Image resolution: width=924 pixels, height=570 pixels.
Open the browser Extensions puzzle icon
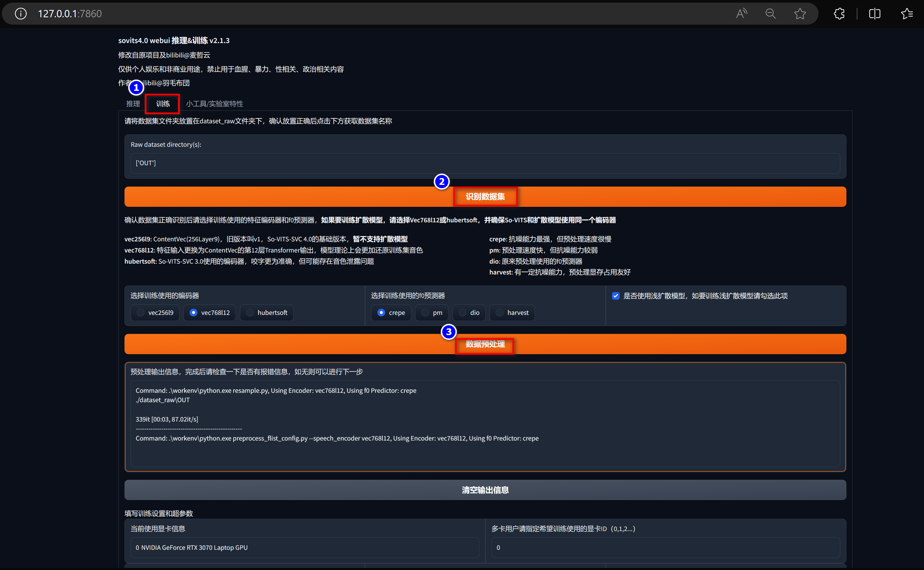[839, 14]
